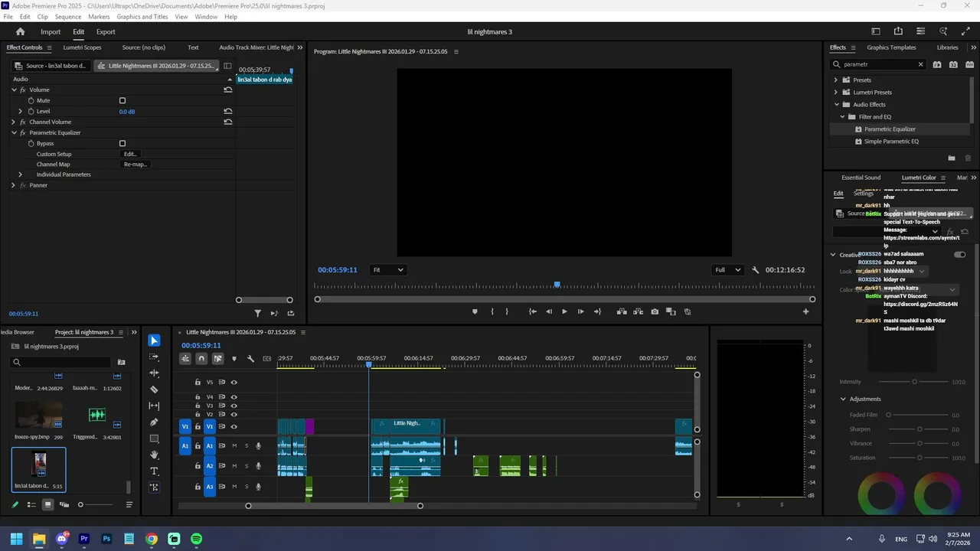Expand Lumetri Presets folder
This screenshot has width=980, height=551.
click(836, 92)
